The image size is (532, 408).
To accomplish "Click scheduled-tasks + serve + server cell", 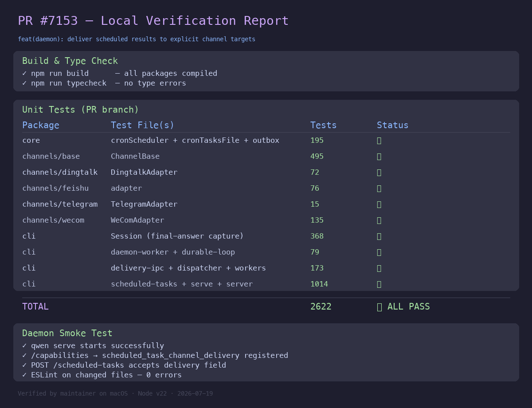I will tap(182, 284).
